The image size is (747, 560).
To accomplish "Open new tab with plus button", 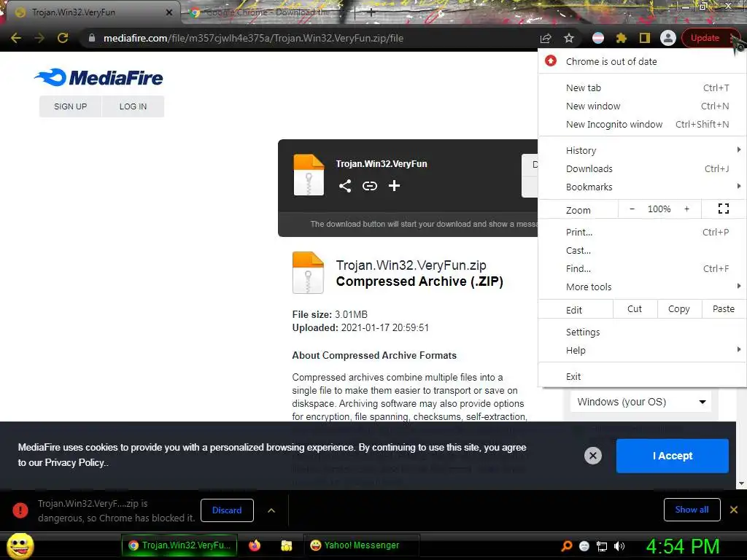I will click(371, 13).
